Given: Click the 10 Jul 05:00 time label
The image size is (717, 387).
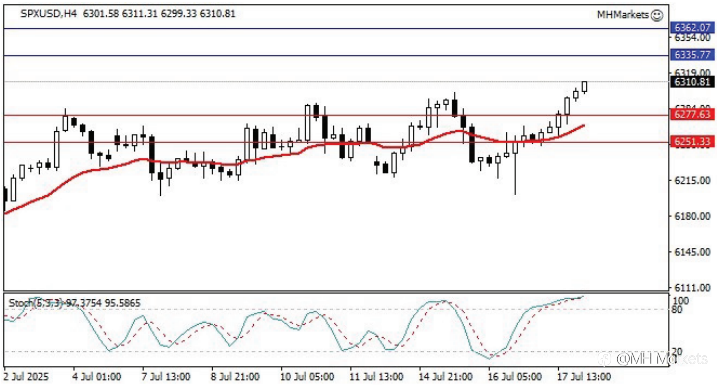Looking at the screenshot, I should tap(307, 377).
